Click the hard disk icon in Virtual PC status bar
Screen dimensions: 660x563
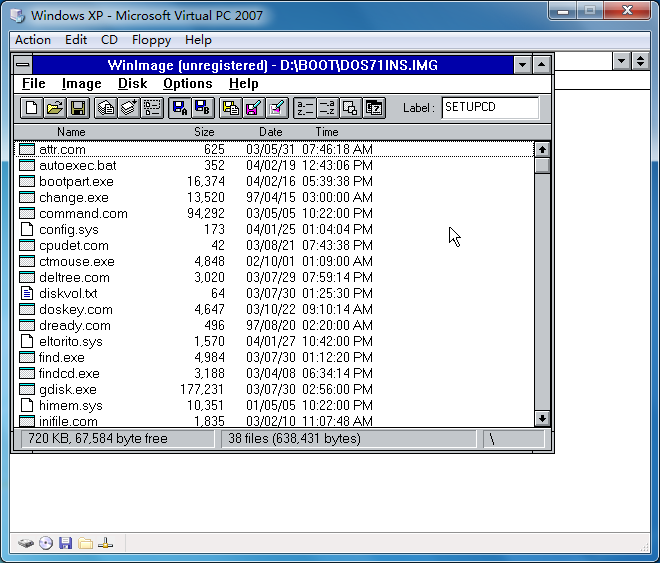26,543
